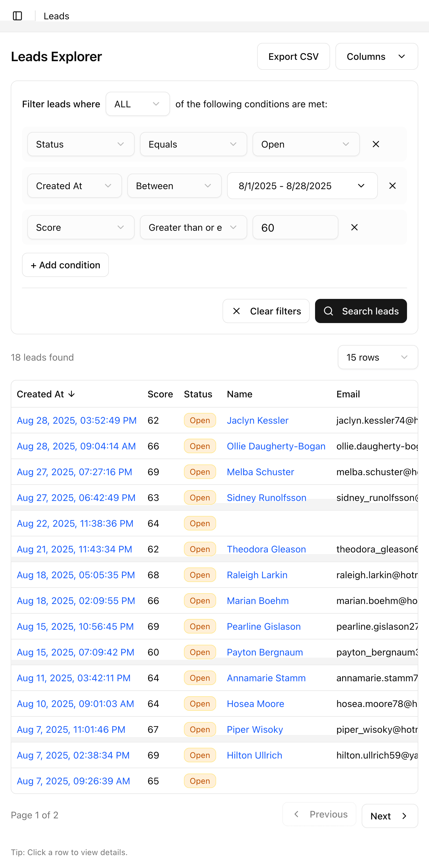Click the score threshold field showing 60
The width and height of the screenshot is (429, 868).
coord(295,228)
